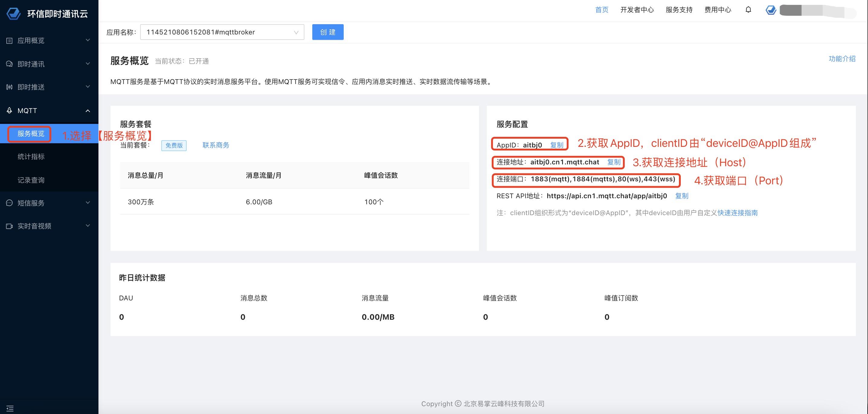Click the 即时通讯 chat bubble icon
The width and height of the screenshot is (868, 414).
(x=9, y=64)
